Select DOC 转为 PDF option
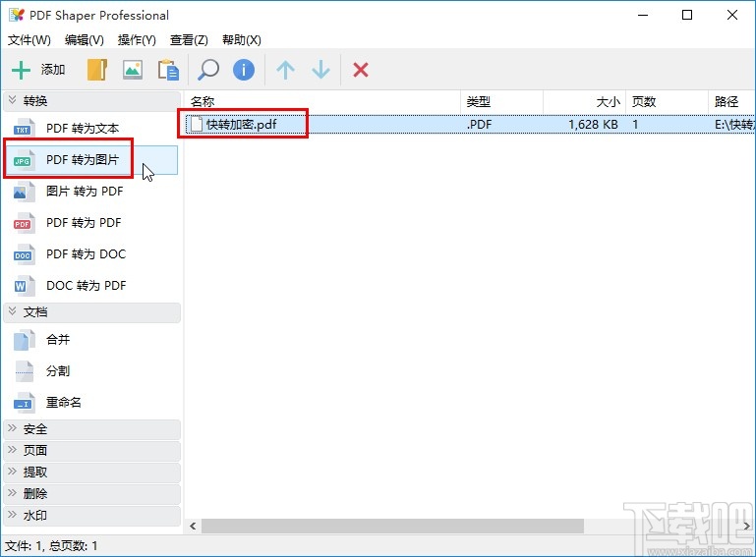Image resolution: width=756 pixels, height=557 pixels. 86,285
